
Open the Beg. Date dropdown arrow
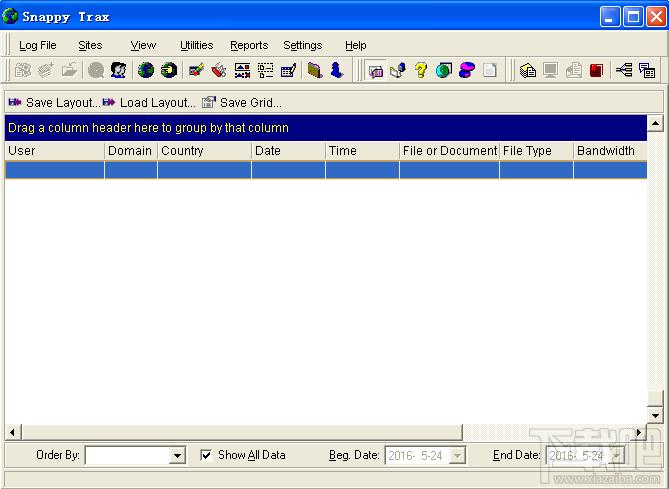457,456
